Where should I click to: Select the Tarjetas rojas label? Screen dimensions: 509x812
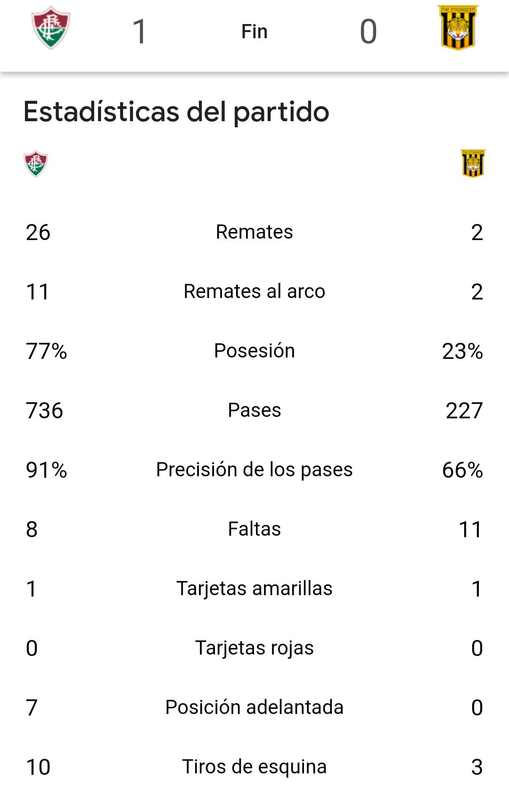coord(254,648)
